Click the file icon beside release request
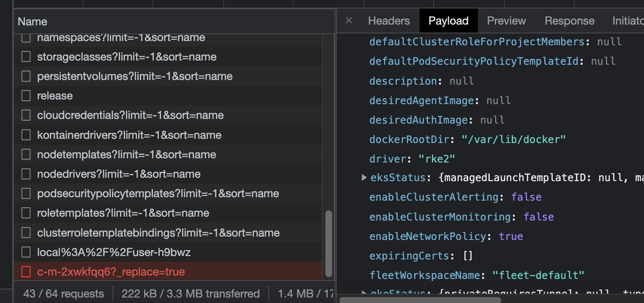This screenshot has width=644, height=303. tap(26, 96)
